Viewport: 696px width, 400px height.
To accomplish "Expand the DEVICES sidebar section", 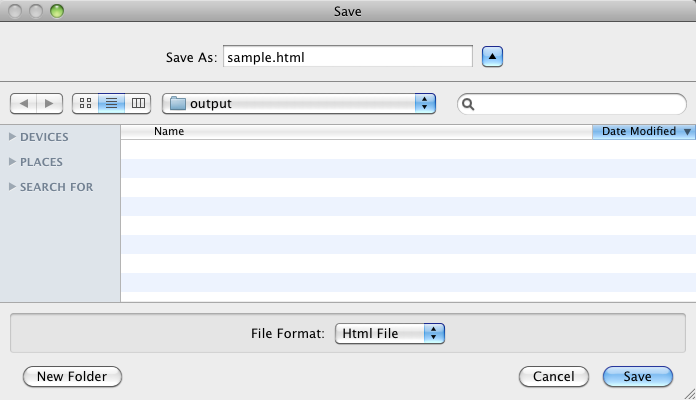I will click(x=12, y=137).
